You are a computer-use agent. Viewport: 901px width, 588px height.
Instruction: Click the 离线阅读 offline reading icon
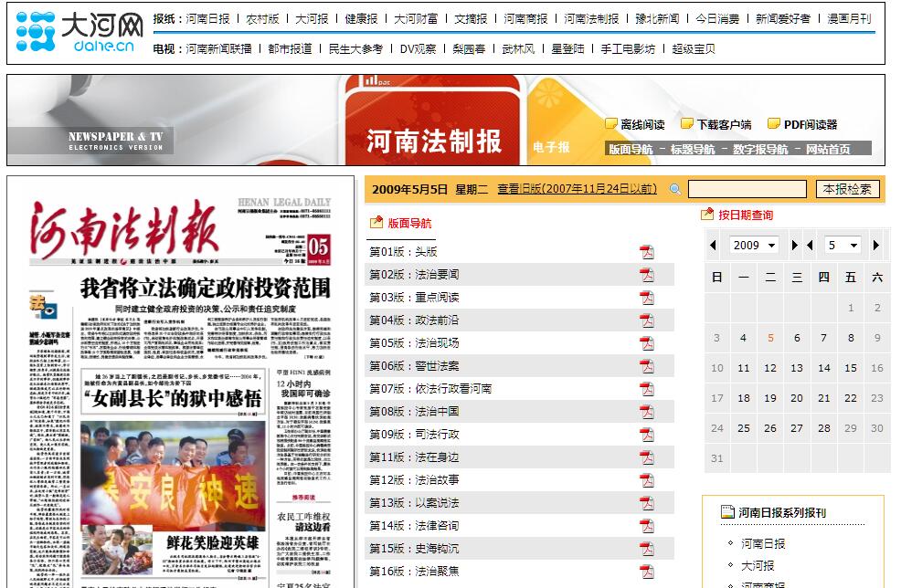pyautogui.click(x=610, y=124)
